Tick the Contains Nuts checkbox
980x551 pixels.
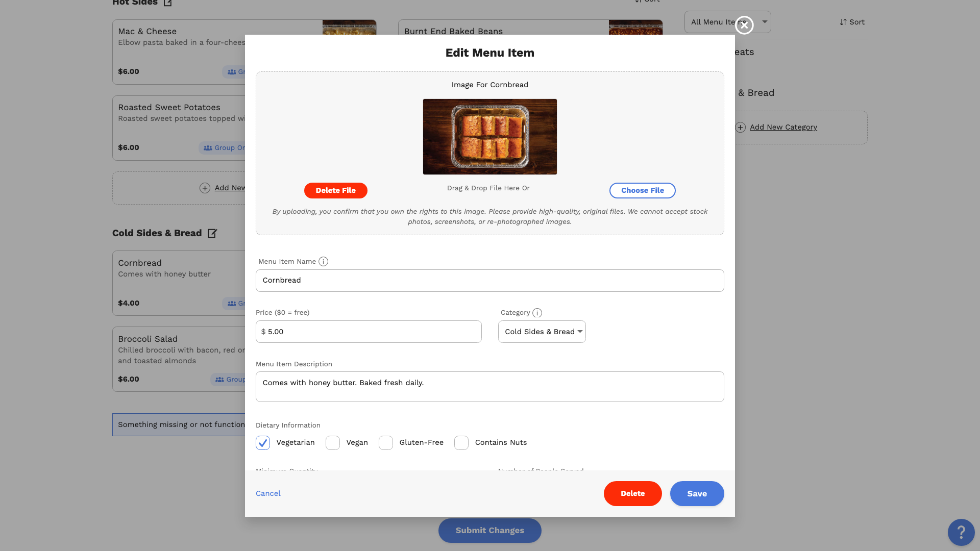click(461, 443)
